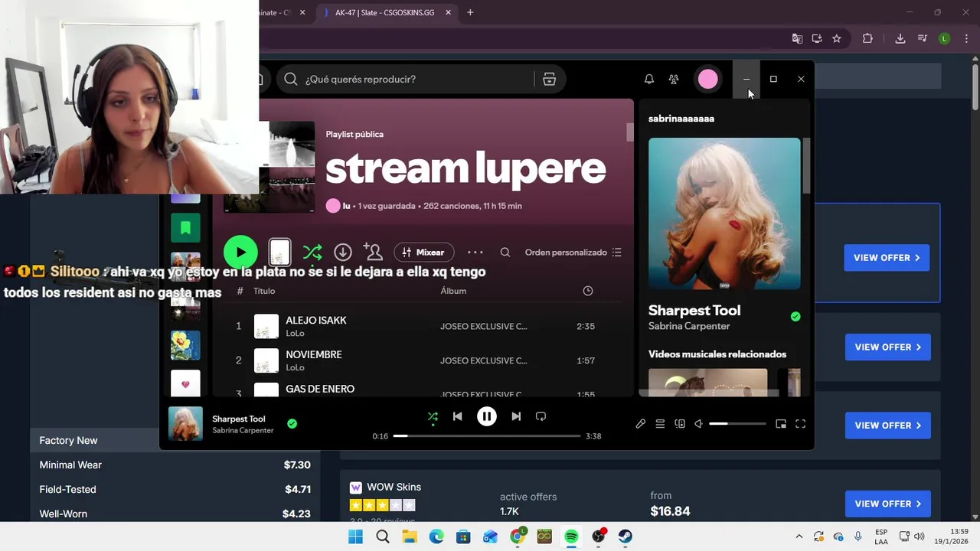
Task: Show hidden system tray icons
Action: 799,536
